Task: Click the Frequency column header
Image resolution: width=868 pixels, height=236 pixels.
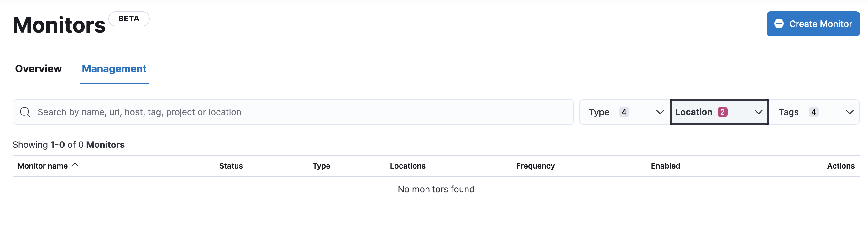Action: [536, 166]
